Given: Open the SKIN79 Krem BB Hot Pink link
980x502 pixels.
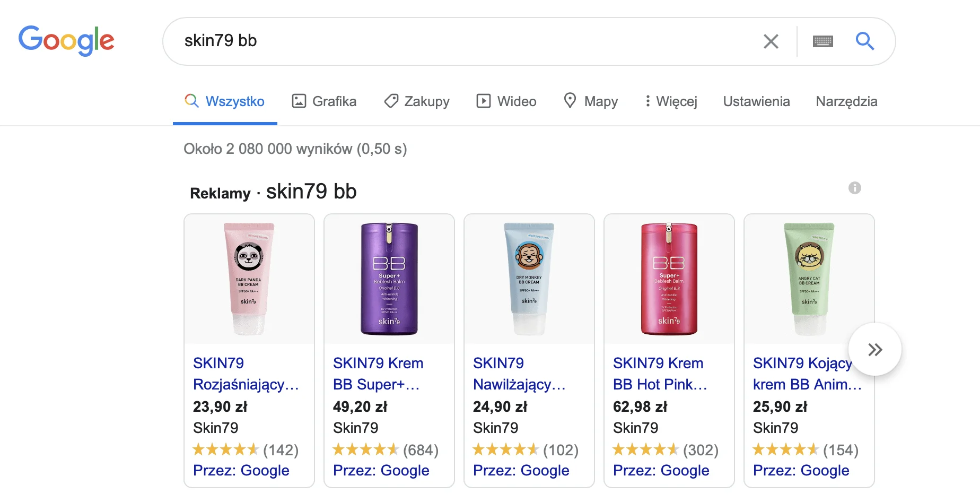Looking at the screenshot, I should [x=660, y=374].
